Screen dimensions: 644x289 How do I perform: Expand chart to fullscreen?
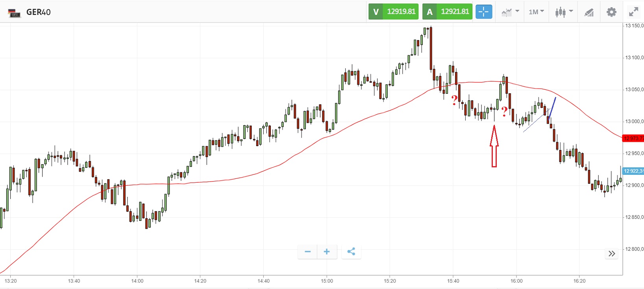click(x=633, y=12)
